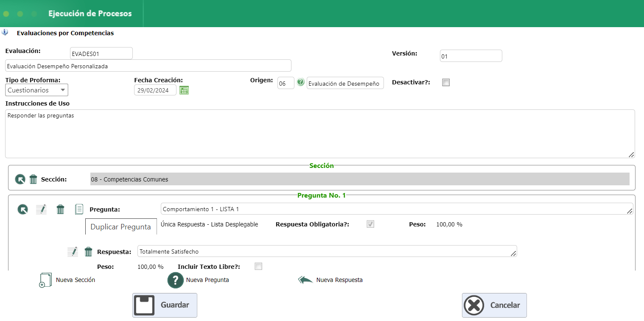Screen dimensions: 644x321
Task: Toggle the Respuesta Obligatoria checkbox
Action: coord(370,224)
